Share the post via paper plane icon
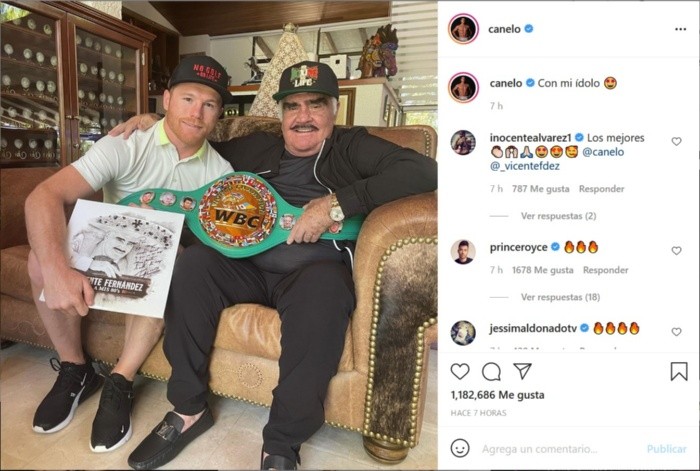Image resolution: width=700 pixels, height=471 pixels. tap(522, 371)
